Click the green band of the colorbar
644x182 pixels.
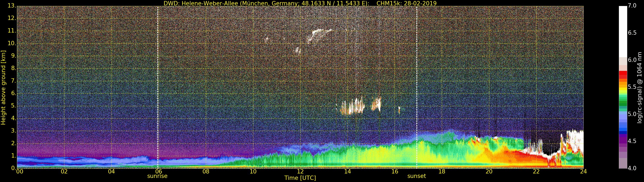coord(623,102)
